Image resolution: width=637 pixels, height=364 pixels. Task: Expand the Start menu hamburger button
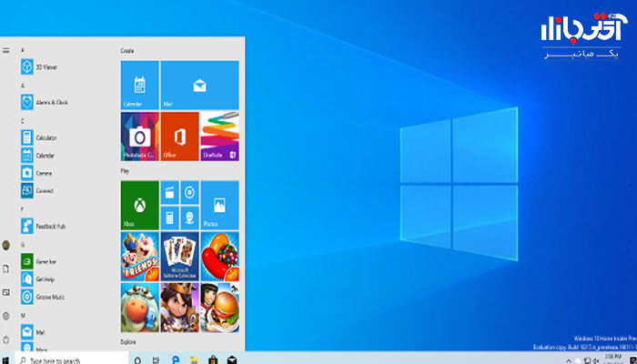6,50
